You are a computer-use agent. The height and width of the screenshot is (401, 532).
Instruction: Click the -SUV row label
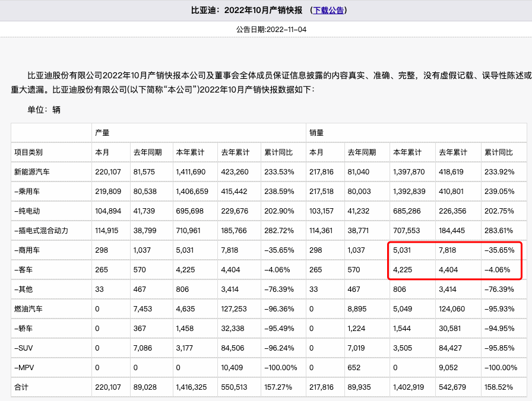(24, 348)
